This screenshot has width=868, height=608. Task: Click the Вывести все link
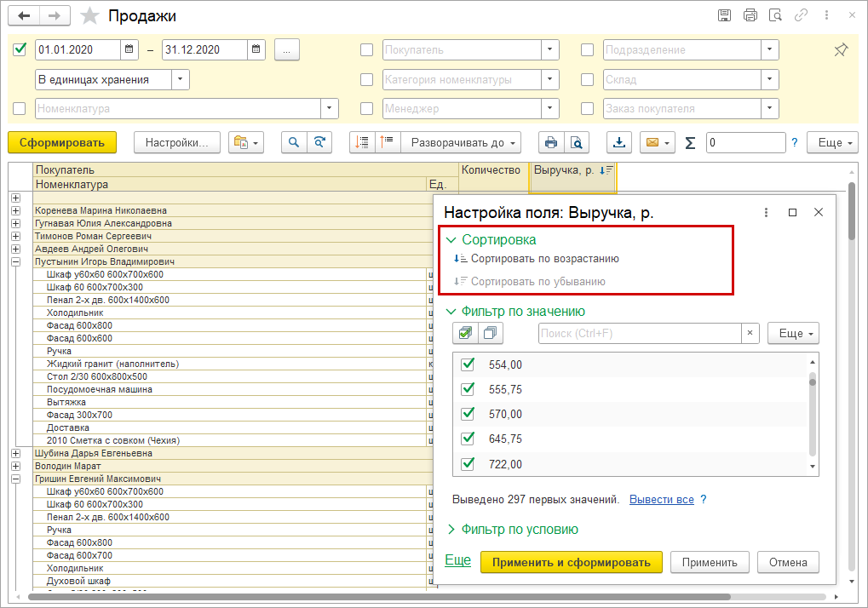coord(661,499)
